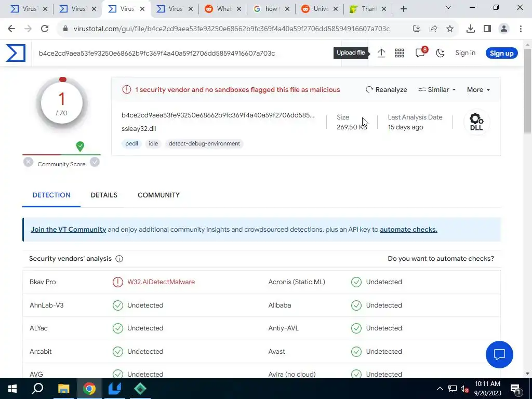Bookmark page with the star icon
The width and height of the screenshot is (532, 399).
click(450, 29)
